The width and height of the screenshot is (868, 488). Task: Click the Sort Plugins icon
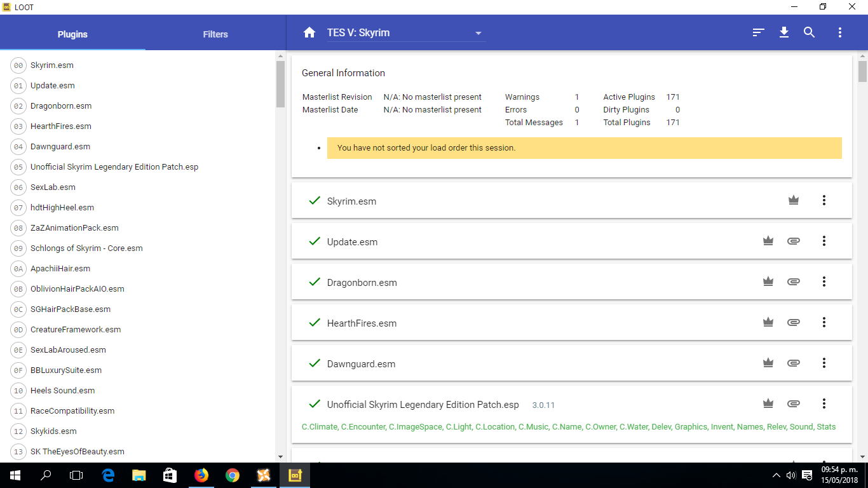coord(758,33)
